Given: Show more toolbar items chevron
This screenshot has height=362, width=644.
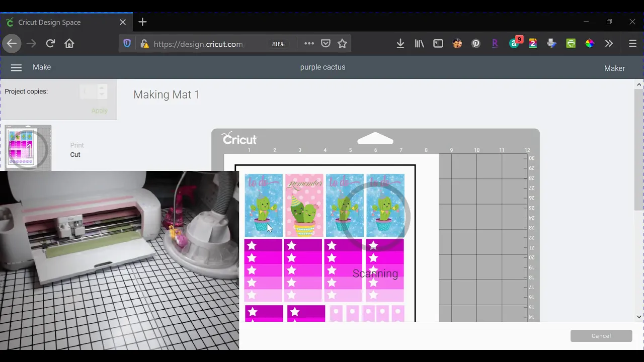Looking at the screenshot, I should pyautogui.click(x=609, y=44).
